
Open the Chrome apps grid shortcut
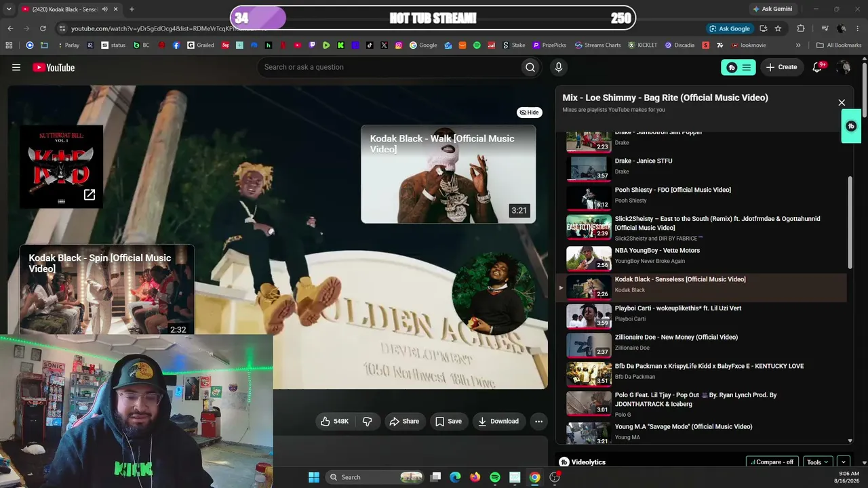[x=9, y=45]
